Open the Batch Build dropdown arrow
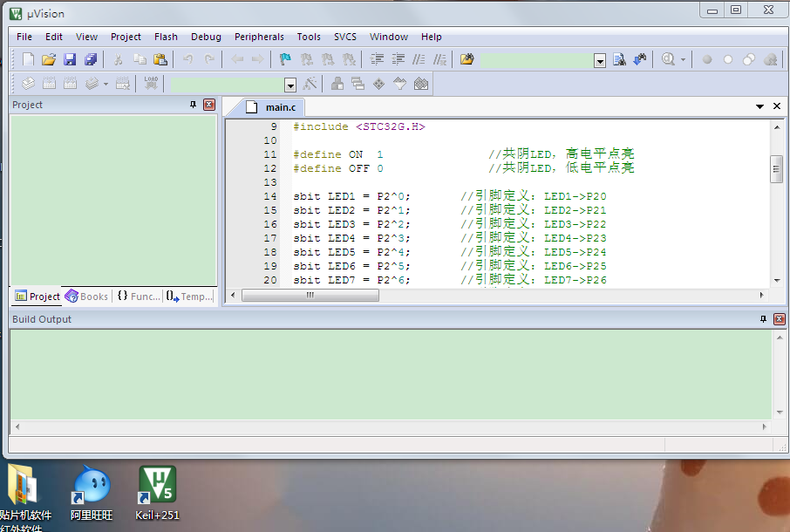 tap(106, 84)
